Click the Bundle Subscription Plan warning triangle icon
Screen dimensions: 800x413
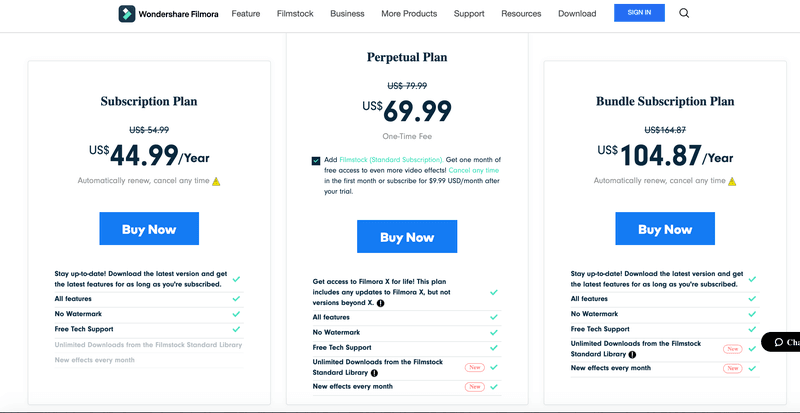point(732,181)
